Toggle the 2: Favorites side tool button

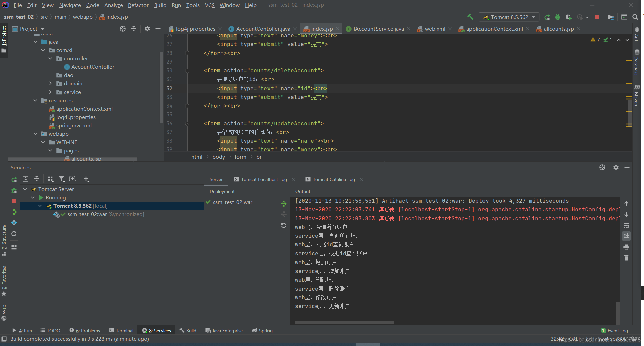[4, 281]
